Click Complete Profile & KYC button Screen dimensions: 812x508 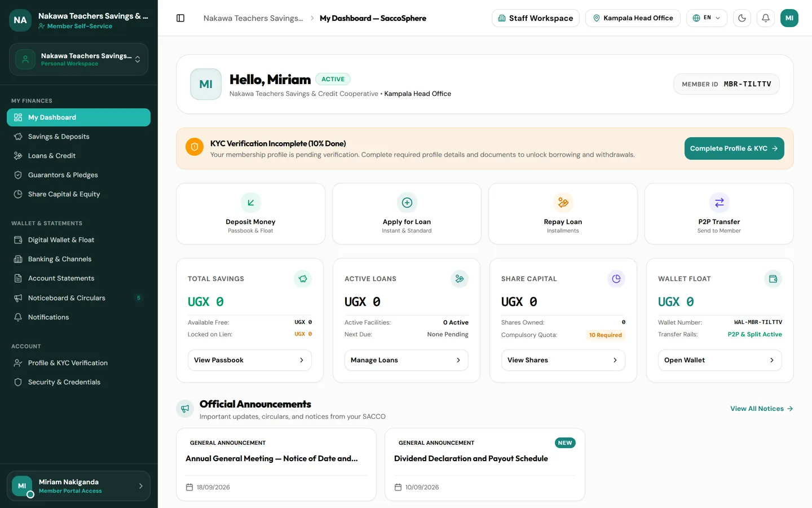(x=734, y=148)
